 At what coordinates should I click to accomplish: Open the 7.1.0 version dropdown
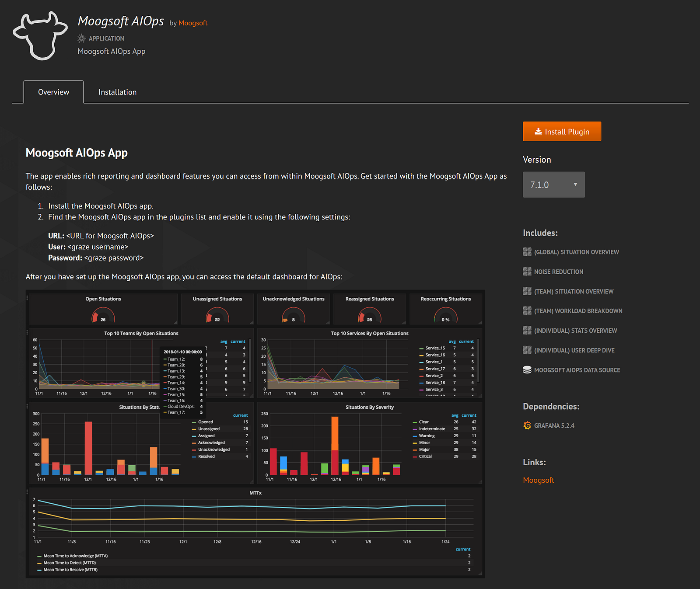click(x=553, y=185)
